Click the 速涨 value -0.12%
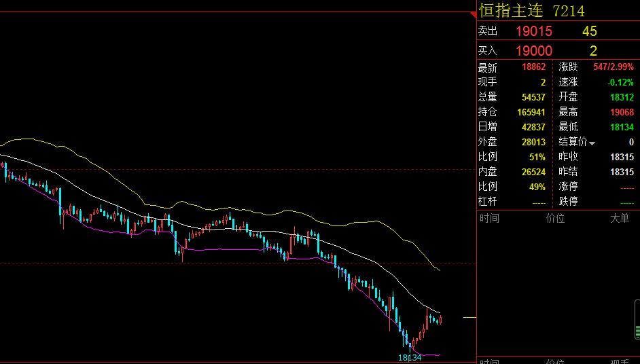The width and height of the screenshot is (640, 364). tap(620, 82)
